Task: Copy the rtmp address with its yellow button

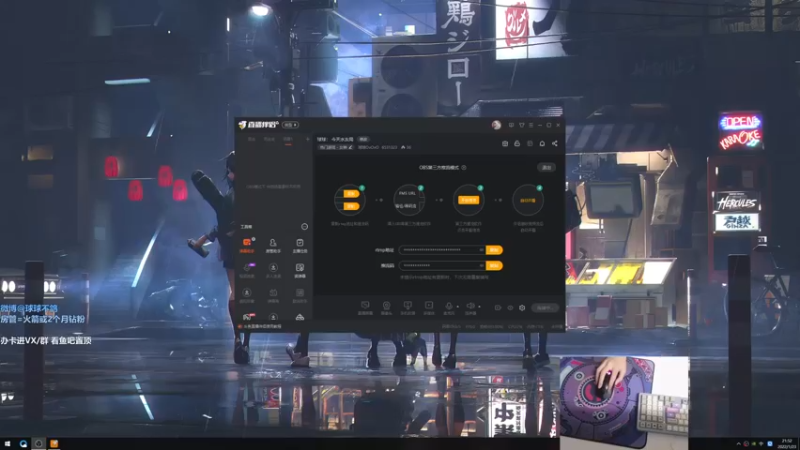Action: coord(494,250)
